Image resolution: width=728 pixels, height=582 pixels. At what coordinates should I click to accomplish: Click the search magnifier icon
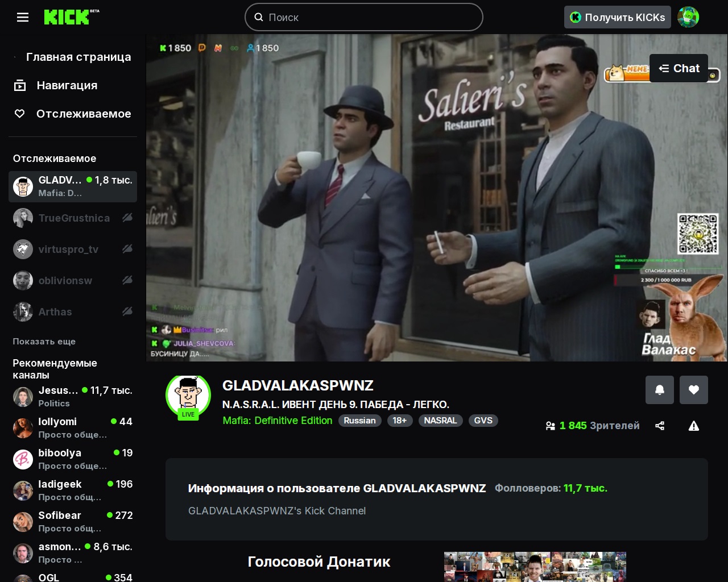[259, 17]
